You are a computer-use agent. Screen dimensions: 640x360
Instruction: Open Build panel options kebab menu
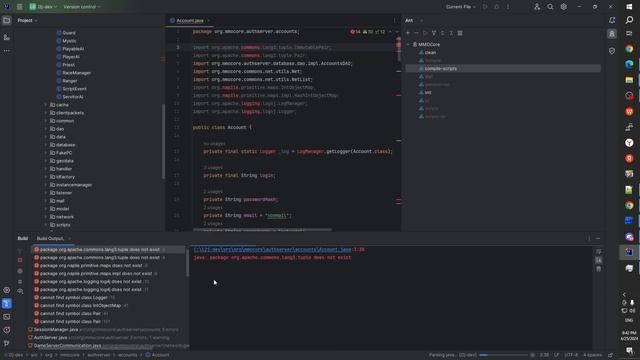pos(589,238)
